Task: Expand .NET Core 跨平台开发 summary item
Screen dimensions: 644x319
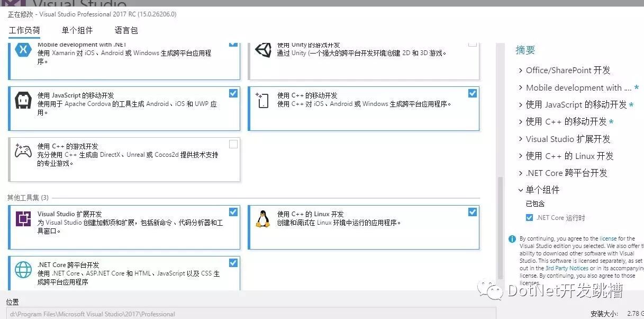Action: (520, 173)
